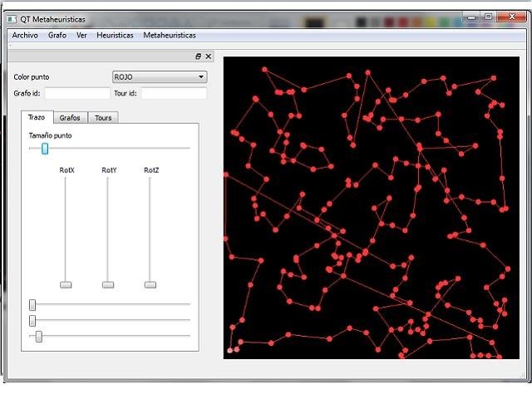Minimize the QT Metaheuristicas window
This screenshot has height=399, width=532.
(471, 17)
